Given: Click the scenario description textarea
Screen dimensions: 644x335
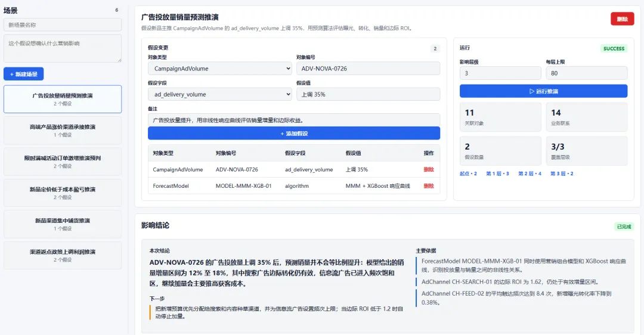Looking at the screenshot, I should pyautogui.click(x=63, y=48).
